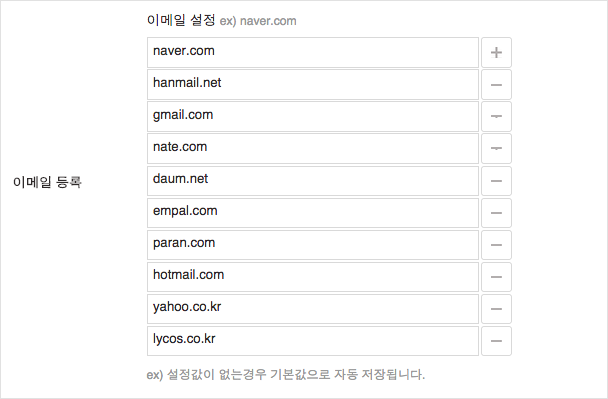
Task: Click the yahoo.co.kr input field
Action: tap(313, 309)
